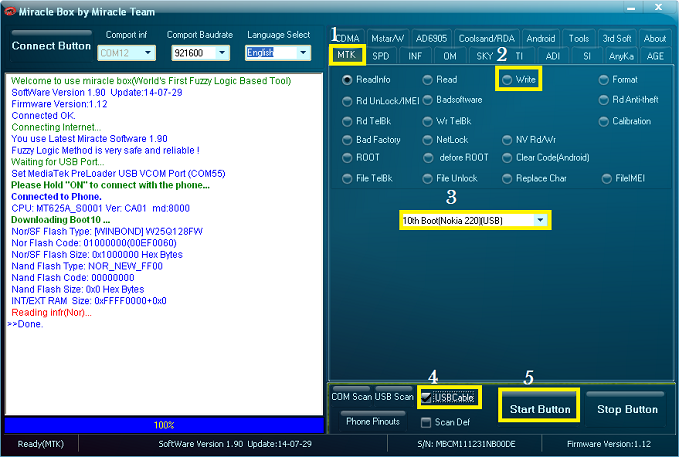Switch to the AGE tab

tap(655, 56)
